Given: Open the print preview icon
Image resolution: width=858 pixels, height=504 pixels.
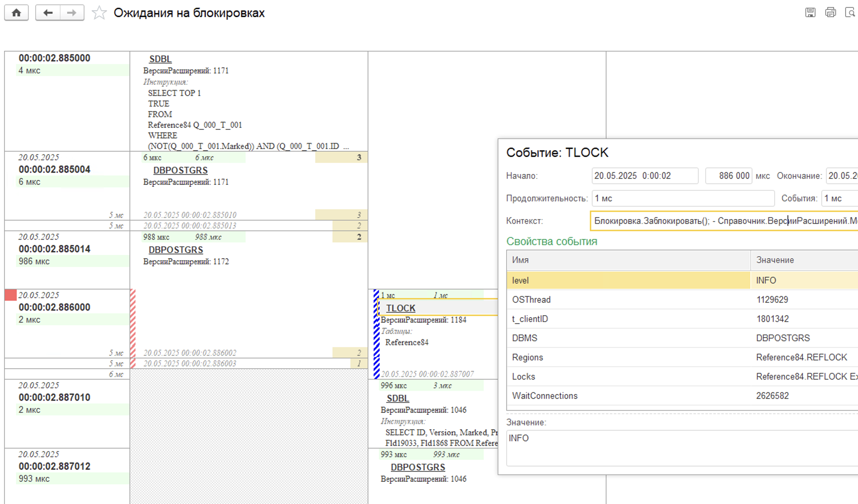Looking at the screenshot, I should pos(850,13).
